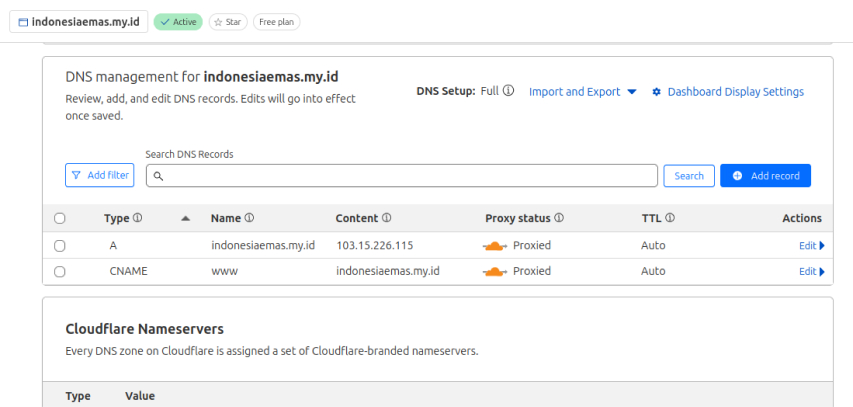Image resolution: width=853 pixels, height=407 pixels.
Task: Expand Edit for the CNAME www record
Action: pos(812,272)
